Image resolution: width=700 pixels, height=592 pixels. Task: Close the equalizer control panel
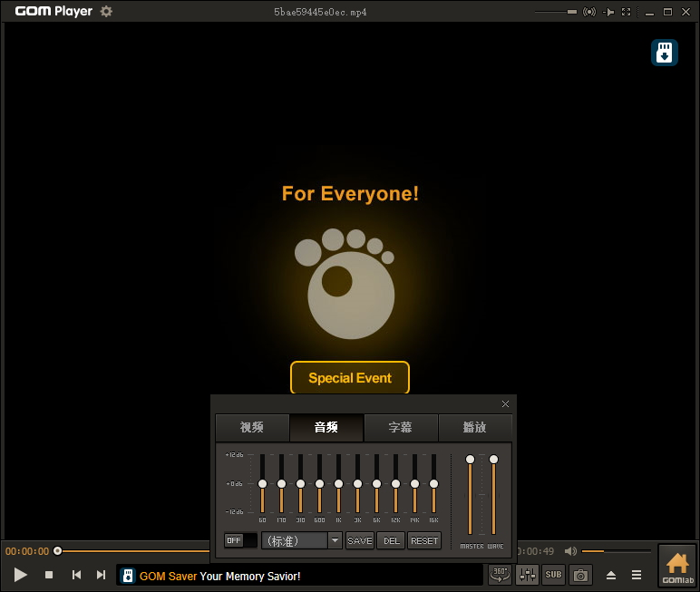[506, 403]
